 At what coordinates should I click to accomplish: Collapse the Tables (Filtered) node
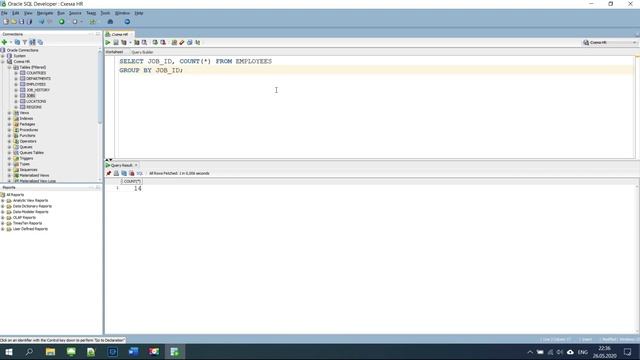point(9,67)
